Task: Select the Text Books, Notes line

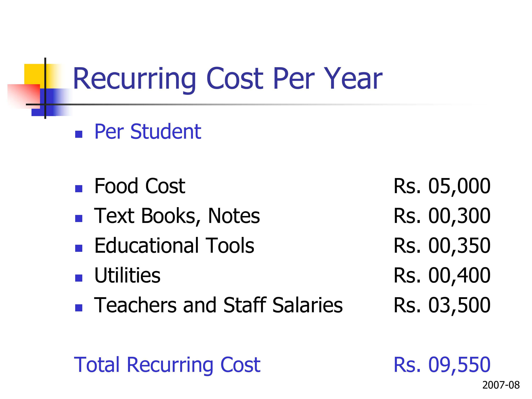Action: coord(177,216)
